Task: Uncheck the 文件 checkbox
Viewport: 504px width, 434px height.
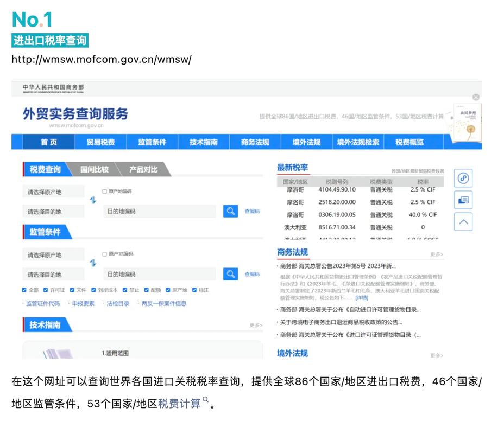Action: click(72, 290)
